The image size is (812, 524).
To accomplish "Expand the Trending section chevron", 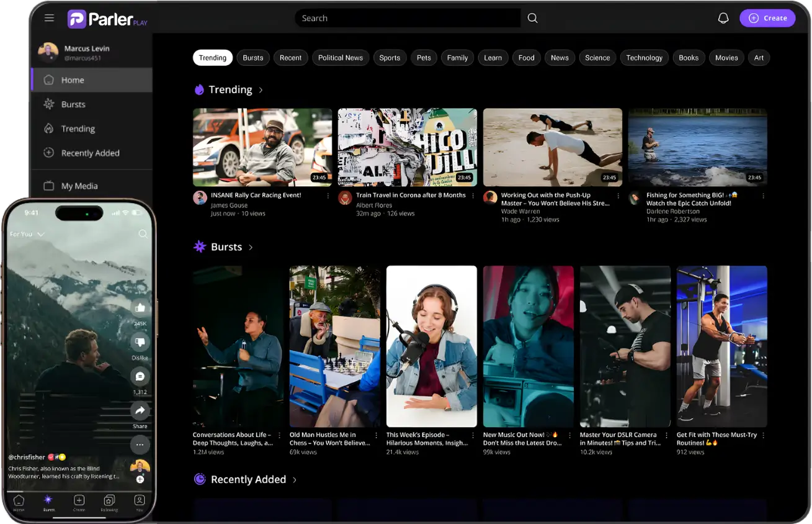I will point(260,89).
